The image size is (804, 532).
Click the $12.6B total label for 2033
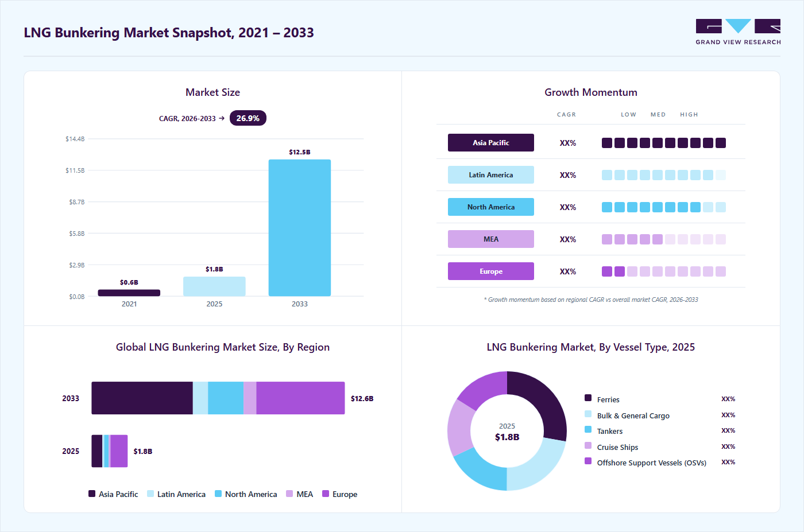pos(362,398)
